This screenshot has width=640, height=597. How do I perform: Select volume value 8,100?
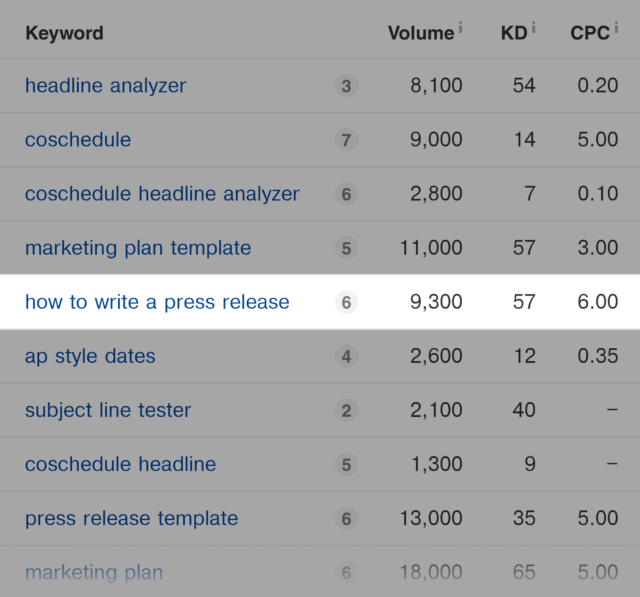(436, 86)
